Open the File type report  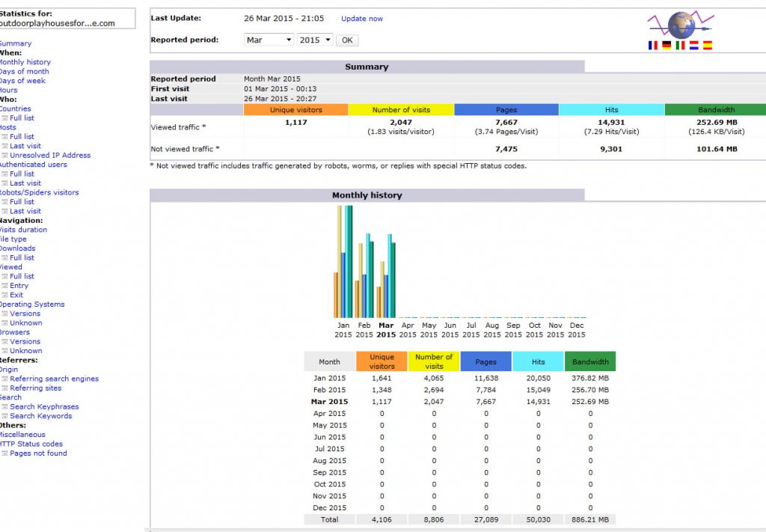click(13, 239)
